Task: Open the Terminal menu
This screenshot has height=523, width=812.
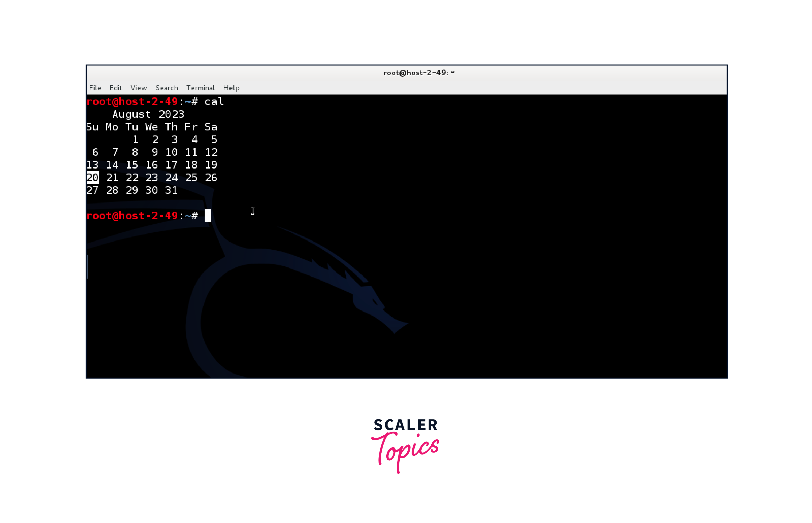Action: pyautogui.click(x=201, y=88)
